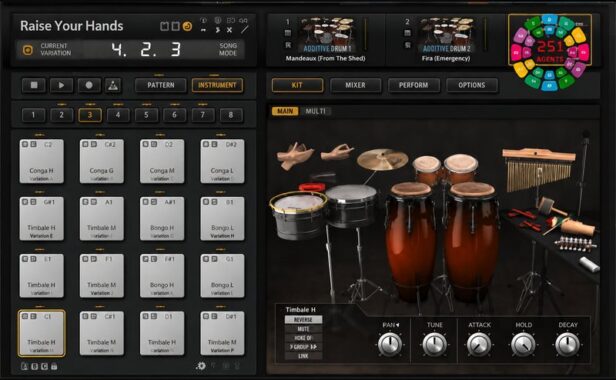Select pad group 1
616x380 pixels.
(x=33, y=115)
